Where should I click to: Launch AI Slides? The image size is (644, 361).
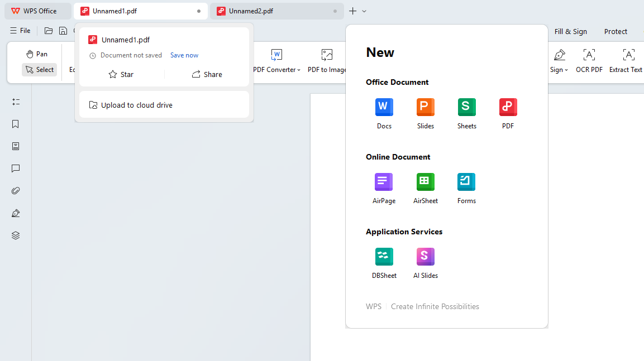(426, 263)
